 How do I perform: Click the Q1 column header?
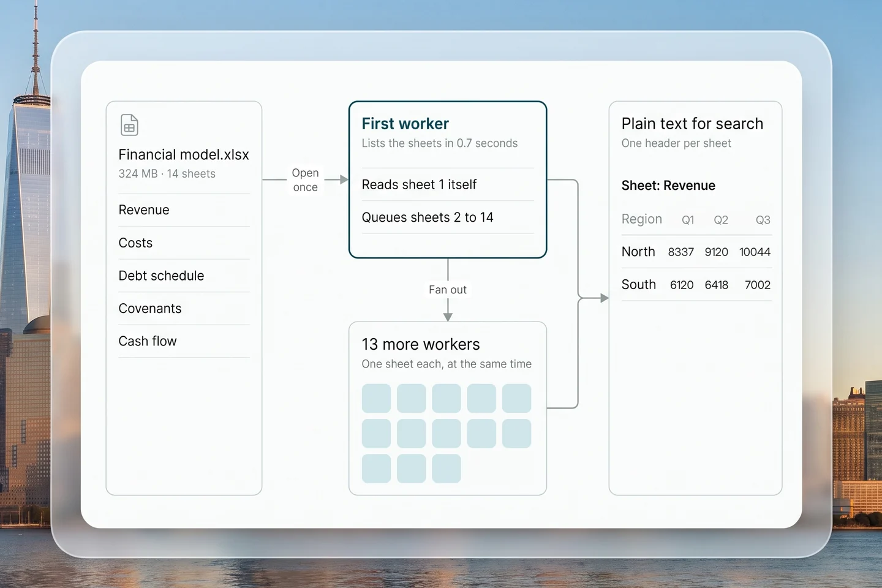pyautogui.click(x=688, y=220)
